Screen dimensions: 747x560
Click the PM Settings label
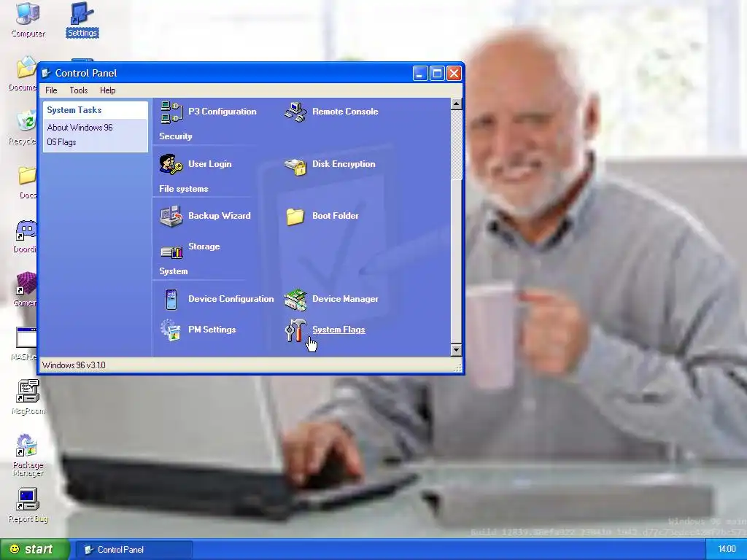(x=212, y=330)
